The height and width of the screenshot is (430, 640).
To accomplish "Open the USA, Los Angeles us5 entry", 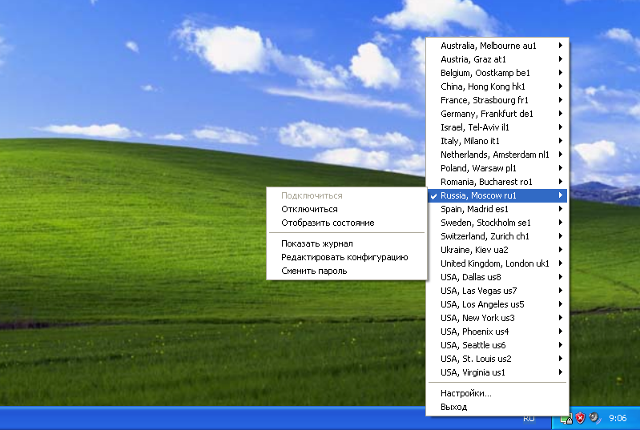I will (x=497, y=304).
